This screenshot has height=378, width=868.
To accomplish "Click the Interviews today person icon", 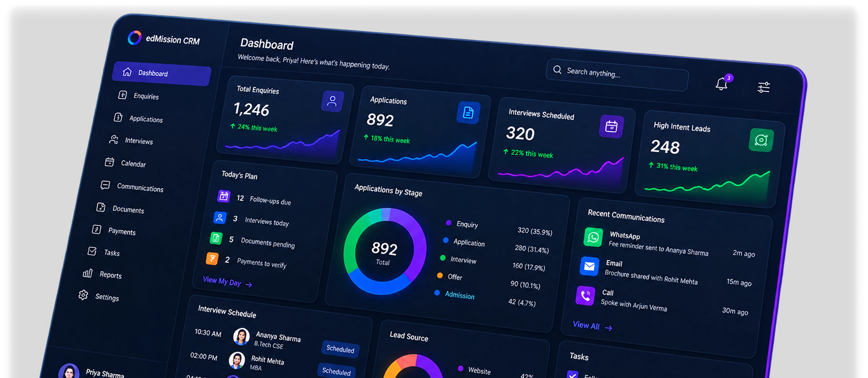I will coord(219,218).
